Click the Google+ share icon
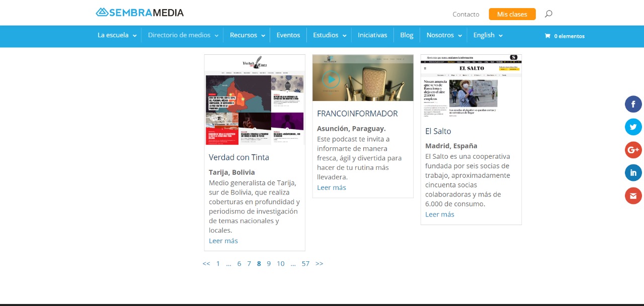This screenshot has height=306, width=644. 633,150
